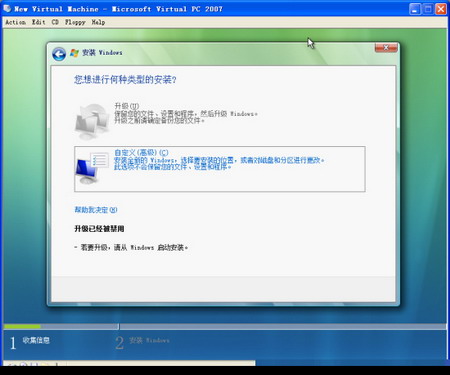Open the Edit menu
The height and width of the screenshot is (375, 450).
(38, 22)
